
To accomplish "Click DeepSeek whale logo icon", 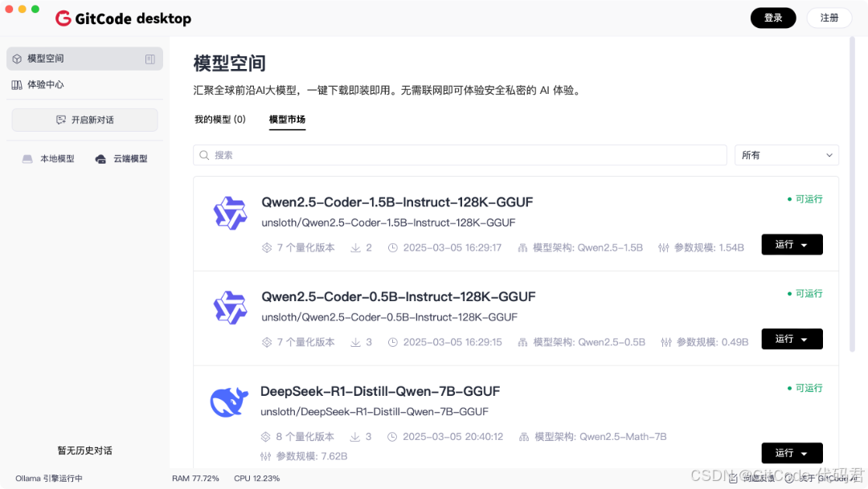I will (228, 402).
